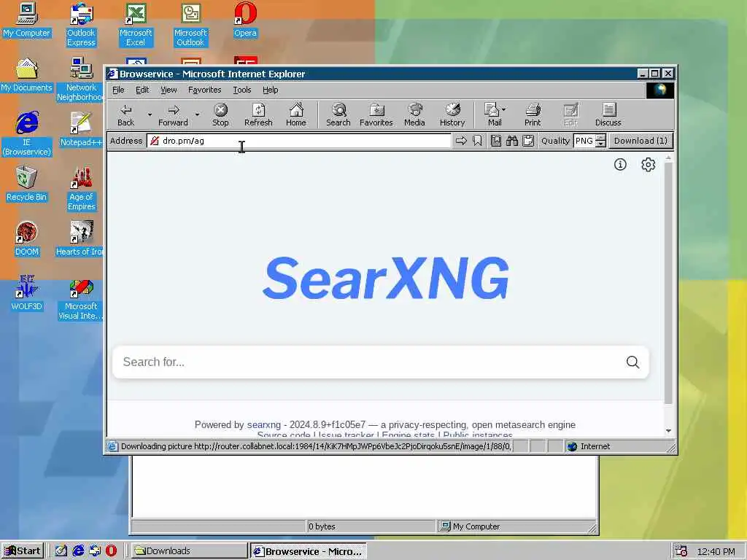Click the bookmark ribbon icon
Image resolution: width=747 pixels, height=560 pixels.
[x=477, y=141]
